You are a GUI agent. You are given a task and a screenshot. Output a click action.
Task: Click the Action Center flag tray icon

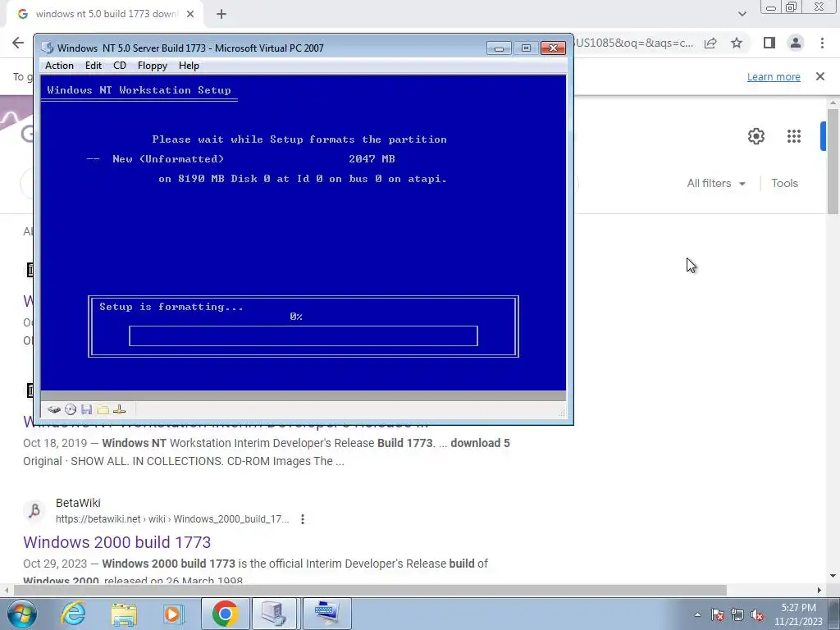pos(718,614)
